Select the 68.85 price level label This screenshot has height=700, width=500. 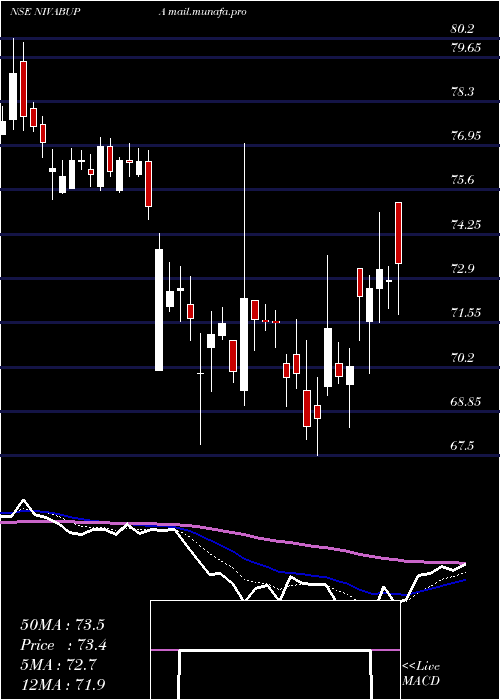click(466, 401)
